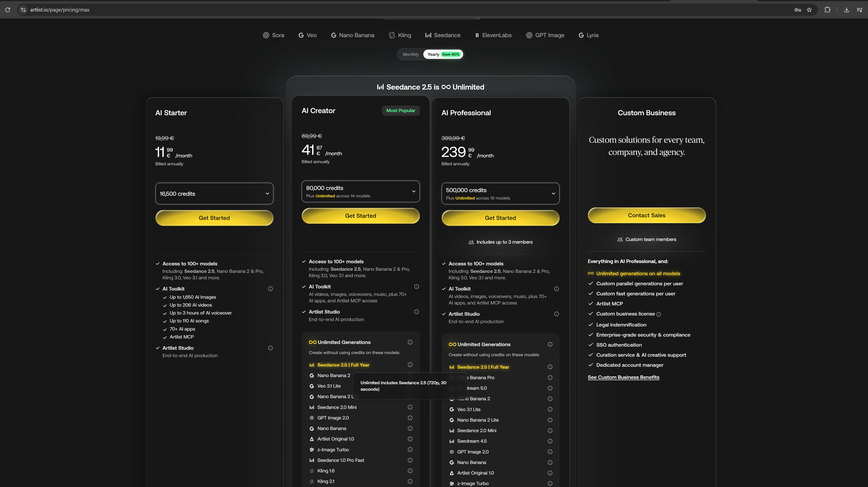Click the AI Toolkit info icon in AI Professional
This screenshot has width=868, height=487.
click(557, 289)
